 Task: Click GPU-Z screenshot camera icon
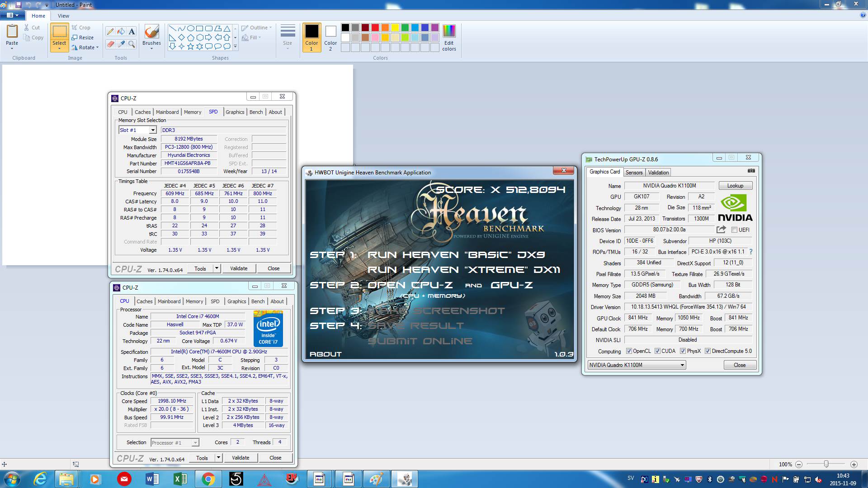click(751, 171)
